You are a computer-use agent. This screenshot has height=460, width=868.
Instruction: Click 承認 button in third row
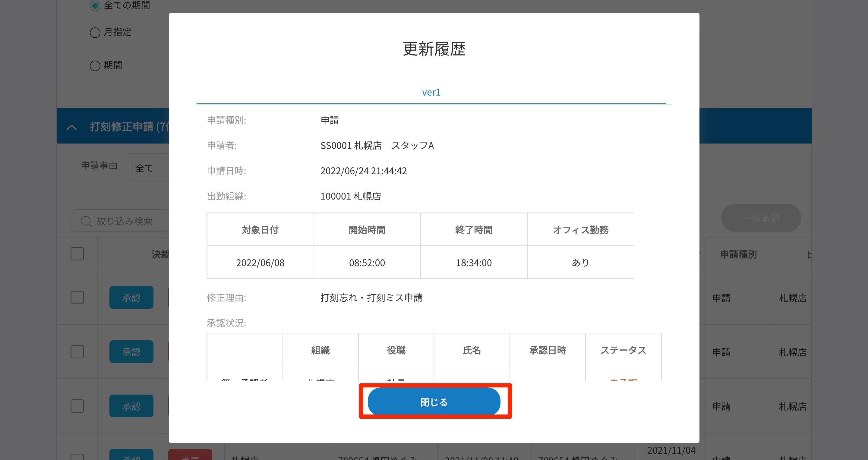[x=131, y=406]
